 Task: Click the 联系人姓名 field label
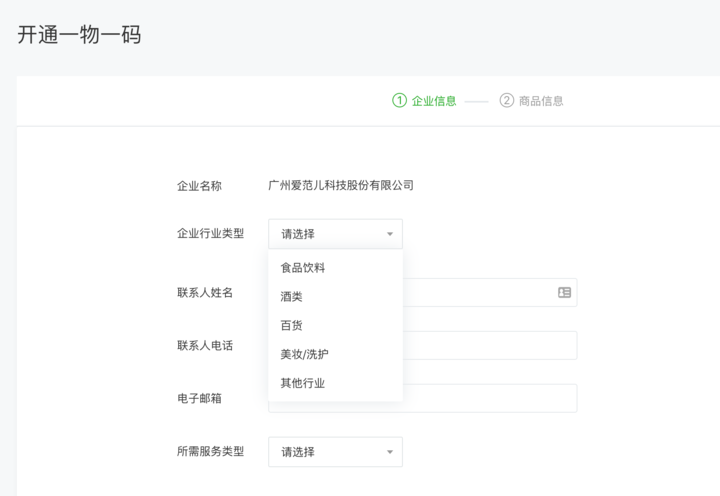tap(205, 293)
